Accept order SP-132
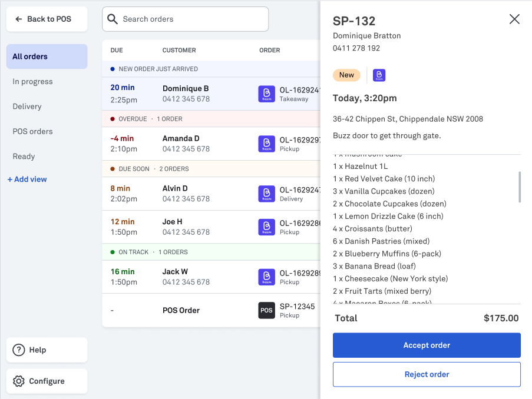The width and height of the screenshot is (532, 399). (x=427, y=345)
